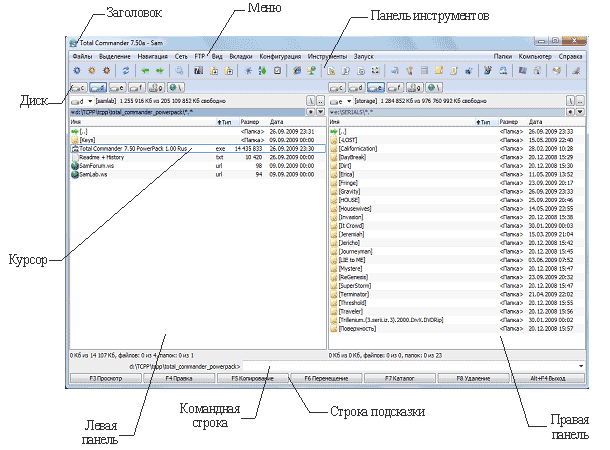610x450 pixels.
Task: Open the Справка menu
Action: (x=570, y=58)
